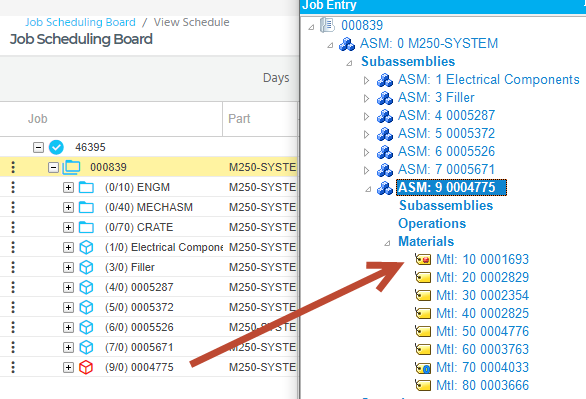Click the Days label in the board toolbar
The image size is (586, 399).
[276, 78]
